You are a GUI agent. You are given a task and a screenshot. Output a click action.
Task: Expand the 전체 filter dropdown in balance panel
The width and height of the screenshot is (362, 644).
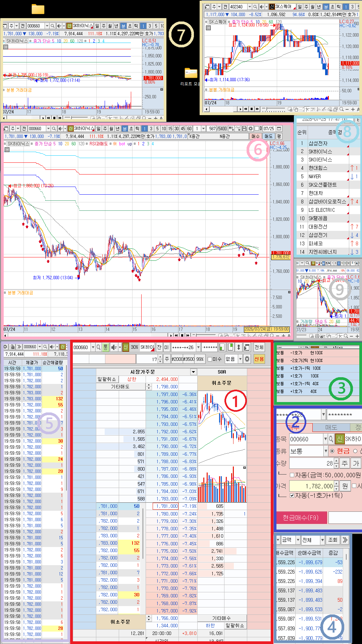322,540
